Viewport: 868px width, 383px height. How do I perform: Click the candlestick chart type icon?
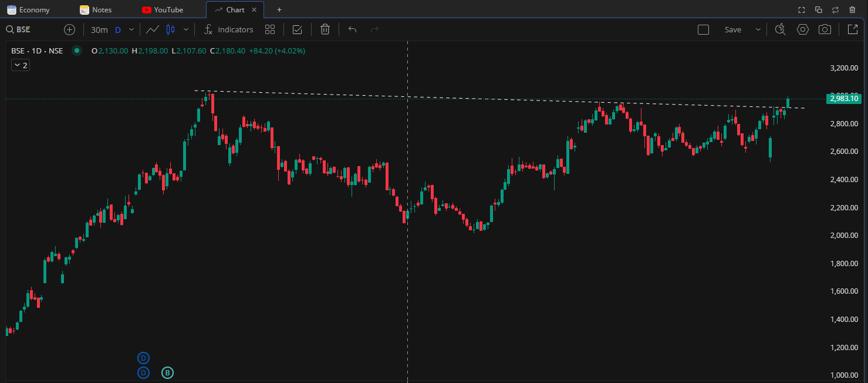pyautogui.click(x=171, y=29)
